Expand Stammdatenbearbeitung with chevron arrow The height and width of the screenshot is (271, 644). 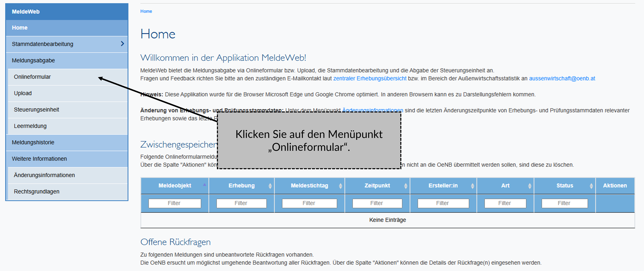pyautogui.click(x=122, y=44)
